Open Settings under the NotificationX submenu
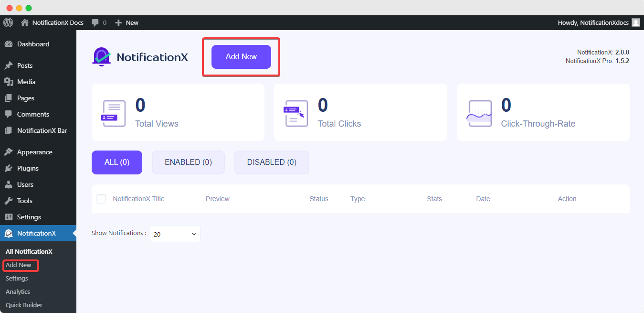This screenshot has width=644, height=313. coord(17,279)
